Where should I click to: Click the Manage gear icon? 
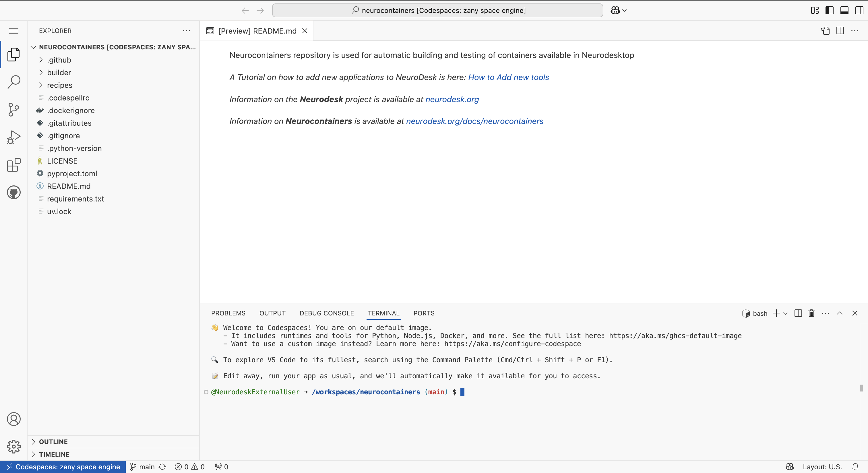(x=14, y=446)
